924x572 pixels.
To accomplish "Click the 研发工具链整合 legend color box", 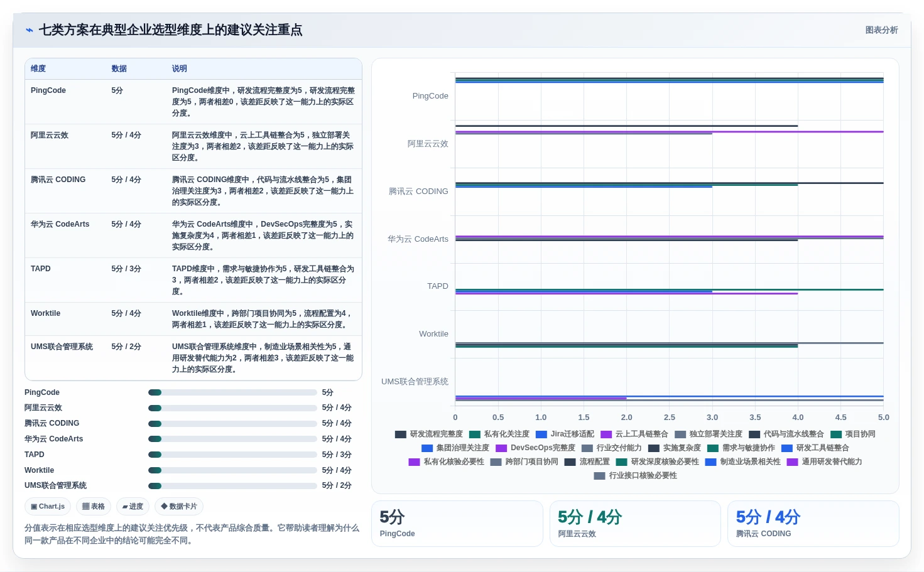I will [787, 448].
